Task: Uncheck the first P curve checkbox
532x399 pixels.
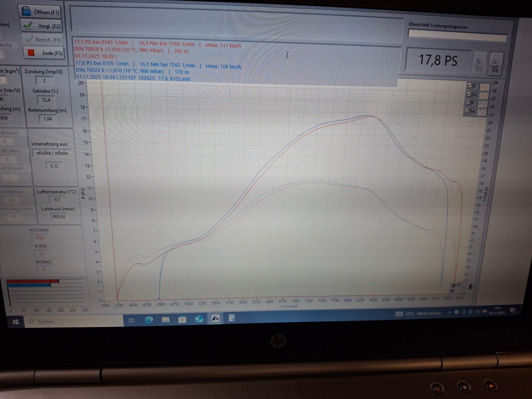Action: point(469,85)
